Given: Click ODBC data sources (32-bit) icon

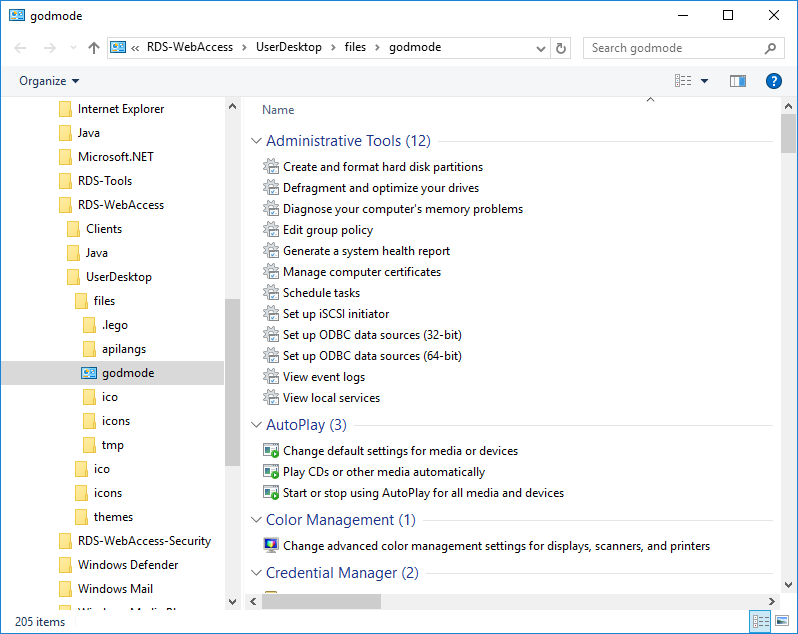Looking at the screenshot, I should 271,335.
